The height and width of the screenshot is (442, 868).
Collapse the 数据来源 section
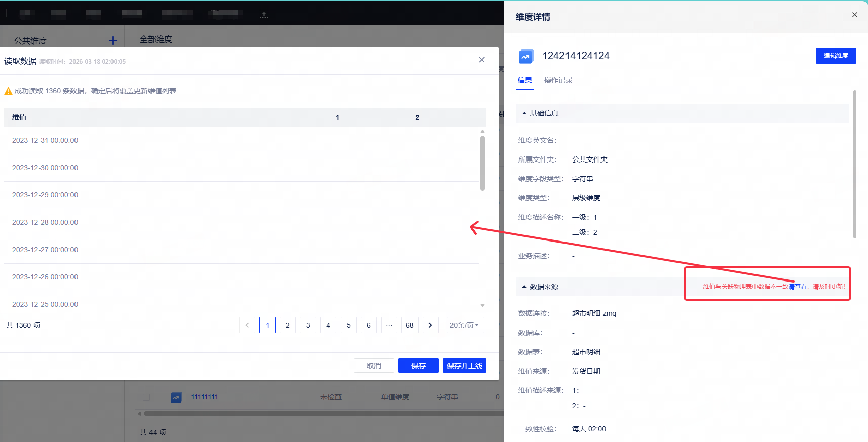click(x=524, y=287)
